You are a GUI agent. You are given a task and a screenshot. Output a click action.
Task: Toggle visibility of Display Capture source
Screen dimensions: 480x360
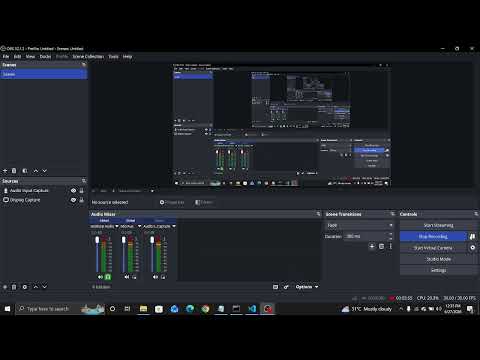73,200
